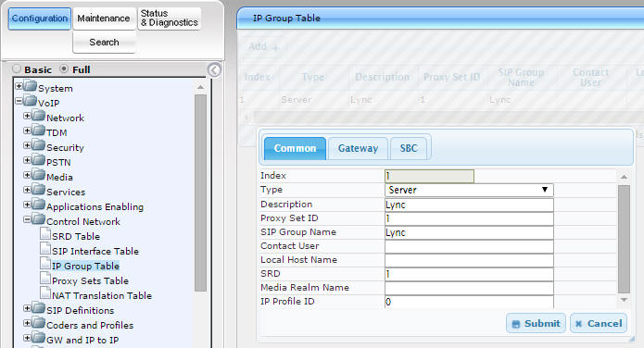
Task: Click the navigation tree vertical scrollbar
Action: click(x=200, y=193)
